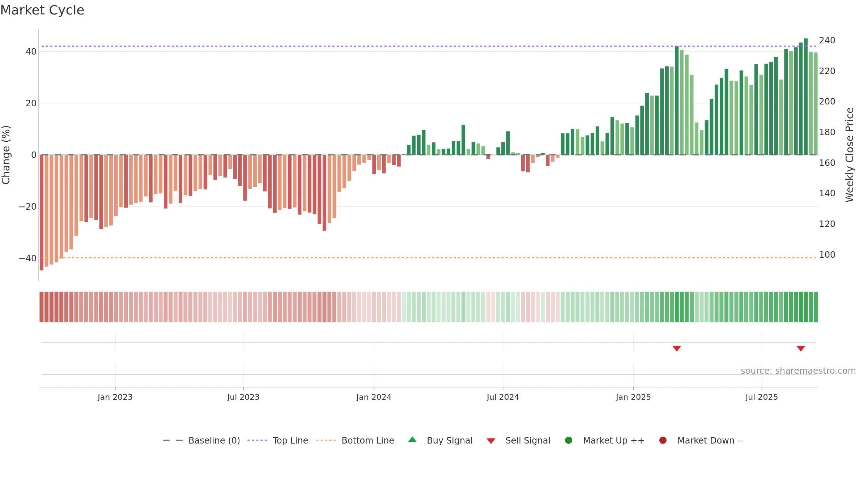Click the Top Line purple dotted legend marker
The height and width of the screenshot is (488, 868).
(x=258, y=440)
